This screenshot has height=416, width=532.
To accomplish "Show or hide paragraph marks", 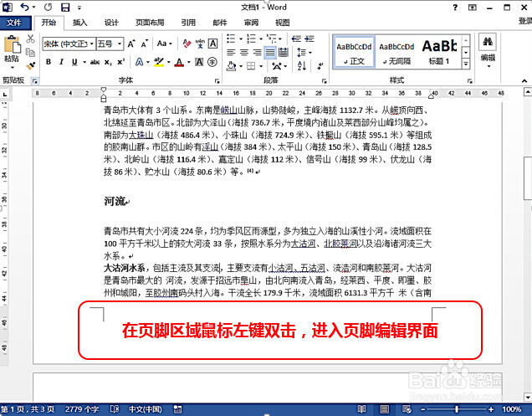I will pyautogui.click(x=320, y=66).
